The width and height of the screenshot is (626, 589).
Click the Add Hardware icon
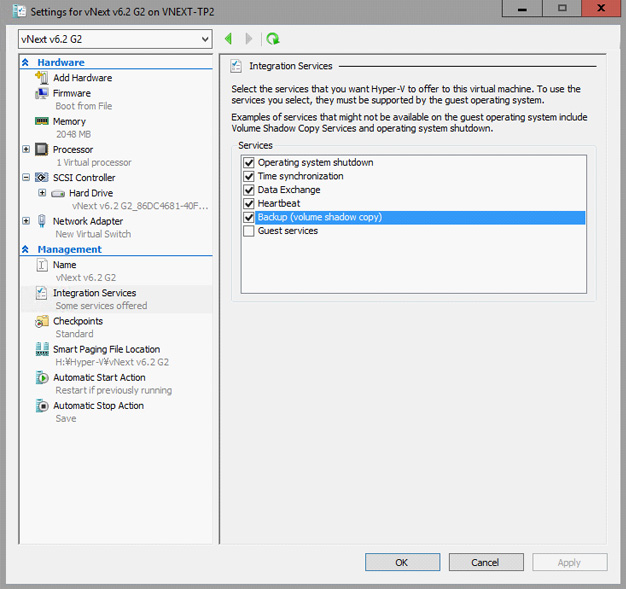point(42,77)
